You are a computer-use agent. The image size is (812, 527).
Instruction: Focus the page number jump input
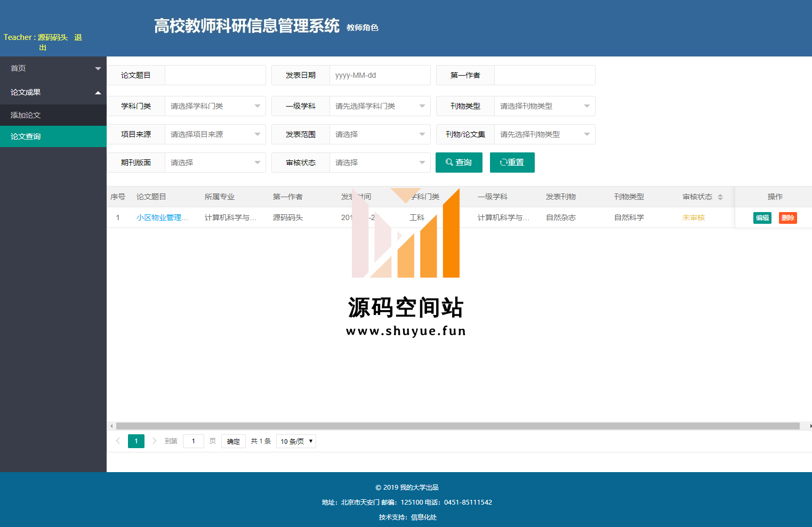coord(194,441)
